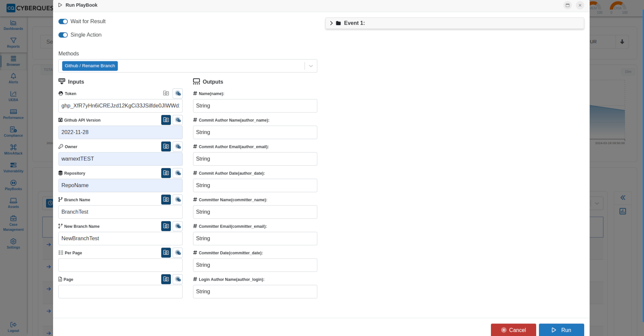Open Alerts in the sidebar
Screen dimensions: 644x336
pyautogui.click(x=13, y=79)
